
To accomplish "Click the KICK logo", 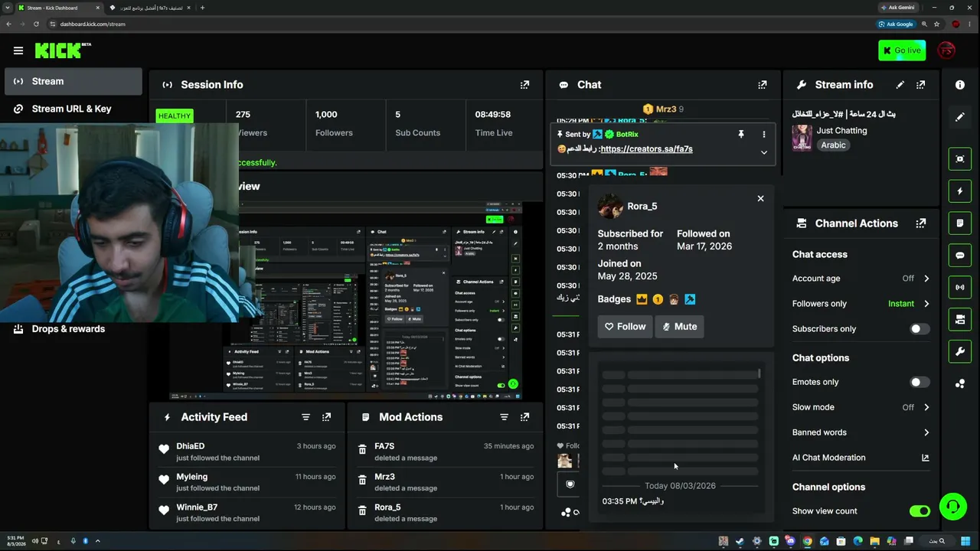I will (63, 51).
